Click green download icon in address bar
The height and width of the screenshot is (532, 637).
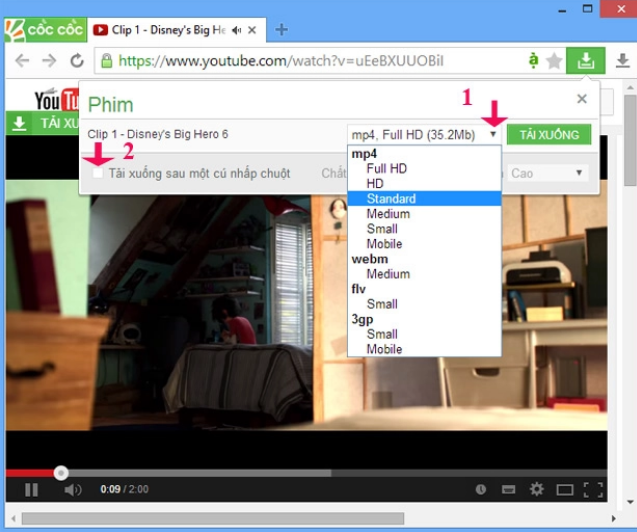pos(585,61)
